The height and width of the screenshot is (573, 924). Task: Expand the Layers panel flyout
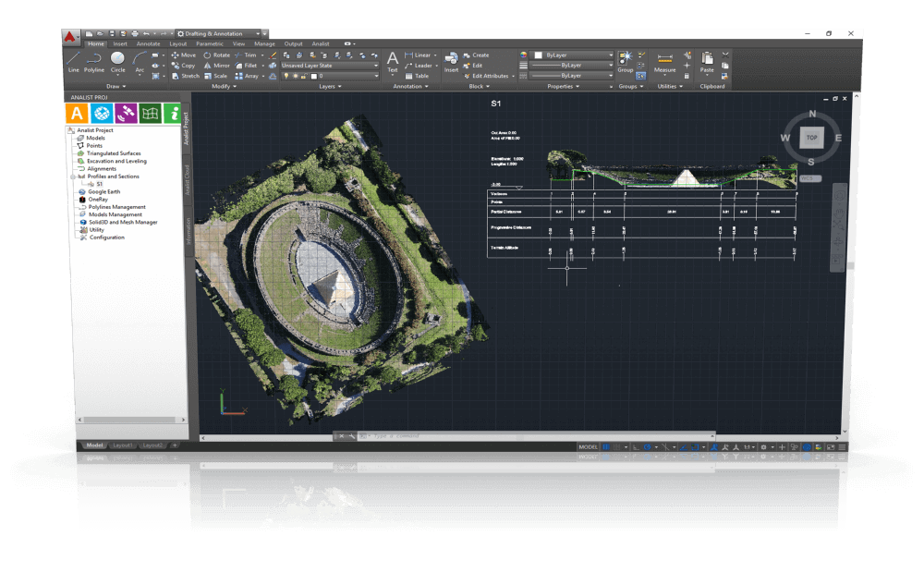[x=330, y=86]
